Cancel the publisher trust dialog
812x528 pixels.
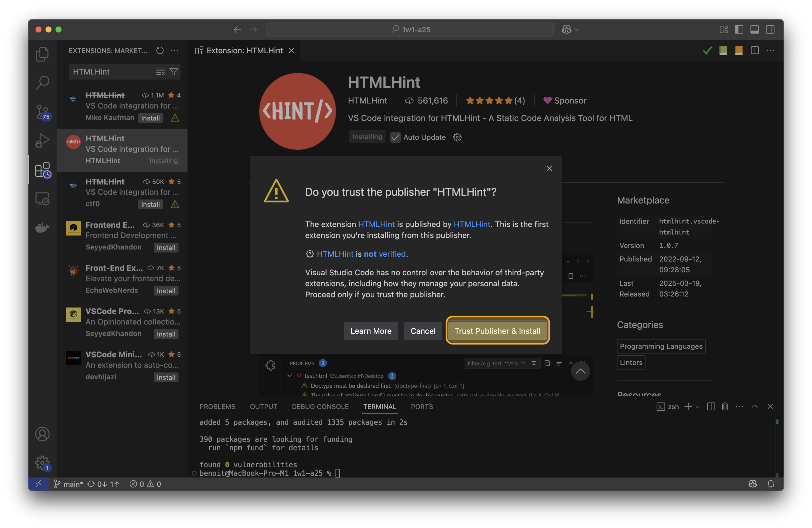423,331
